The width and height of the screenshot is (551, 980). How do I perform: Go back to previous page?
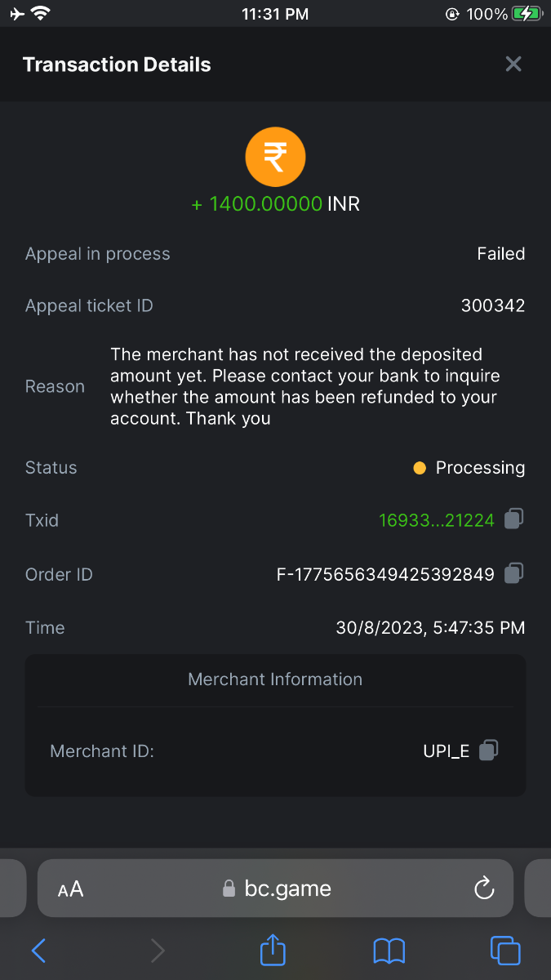38,951
